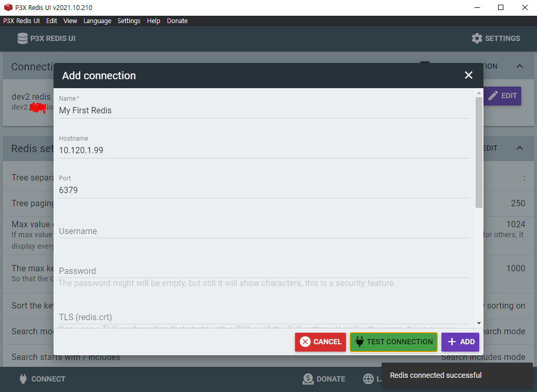The height and width of the screenshot is (392, 537).
Task: Click the dialog scroll up arrow
Action: pos(479,93)
